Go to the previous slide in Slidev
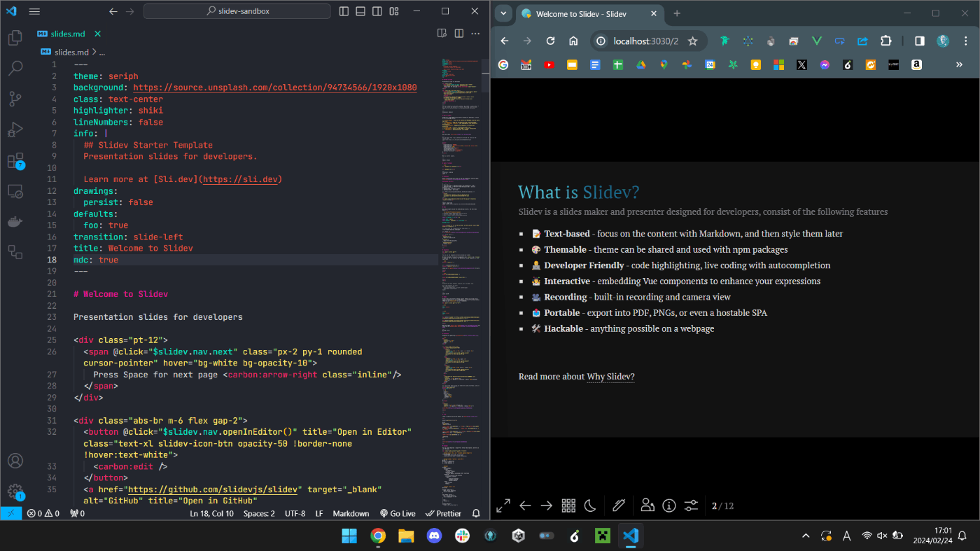 (525, 505)
